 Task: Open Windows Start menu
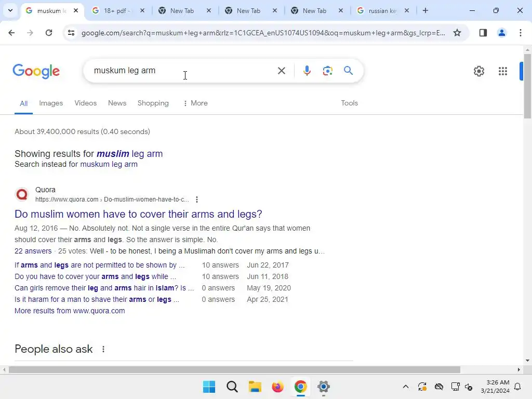point(209,387)
